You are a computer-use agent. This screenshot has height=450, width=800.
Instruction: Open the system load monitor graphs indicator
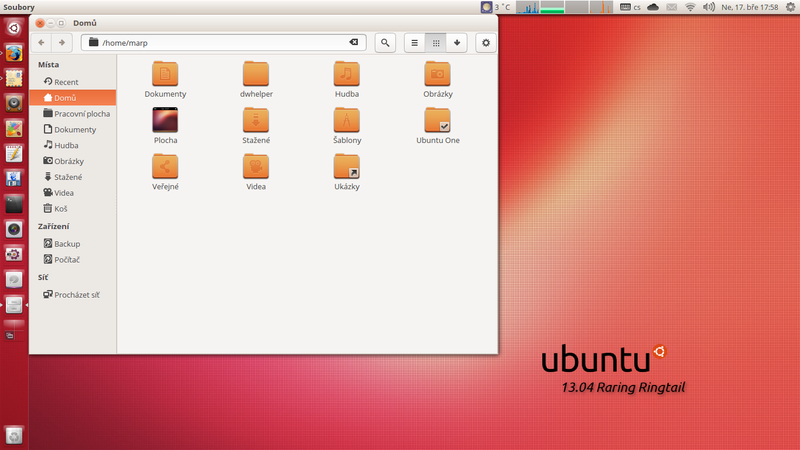[x=564, y=7]
